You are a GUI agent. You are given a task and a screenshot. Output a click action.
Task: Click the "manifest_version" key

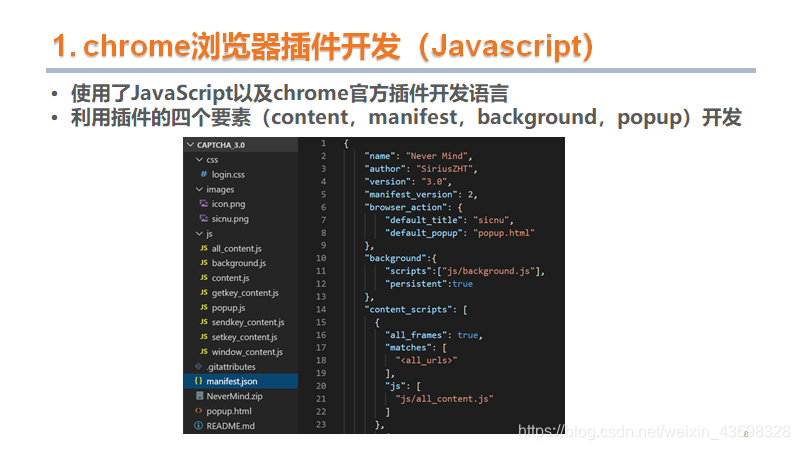click(411, 194)
